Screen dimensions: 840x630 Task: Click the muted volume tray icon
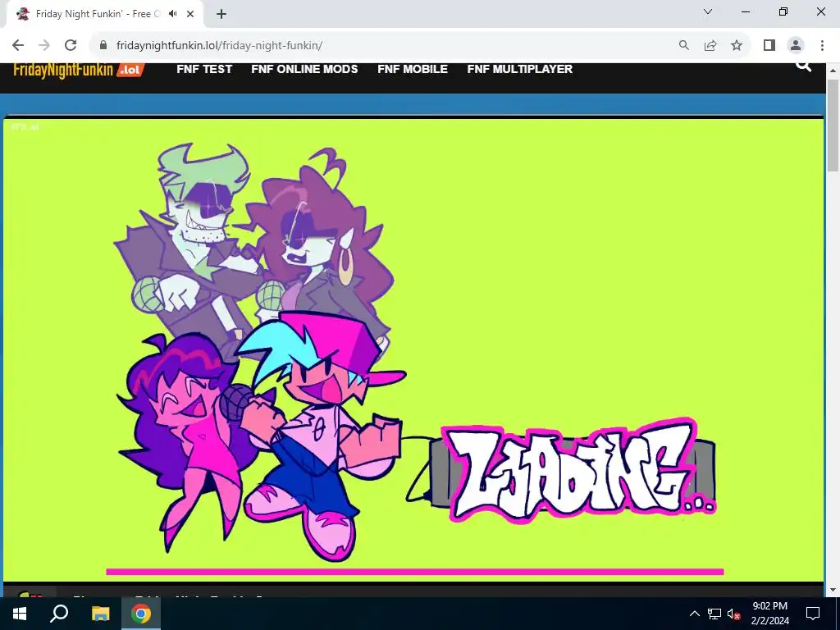click(x=733, y=614)
